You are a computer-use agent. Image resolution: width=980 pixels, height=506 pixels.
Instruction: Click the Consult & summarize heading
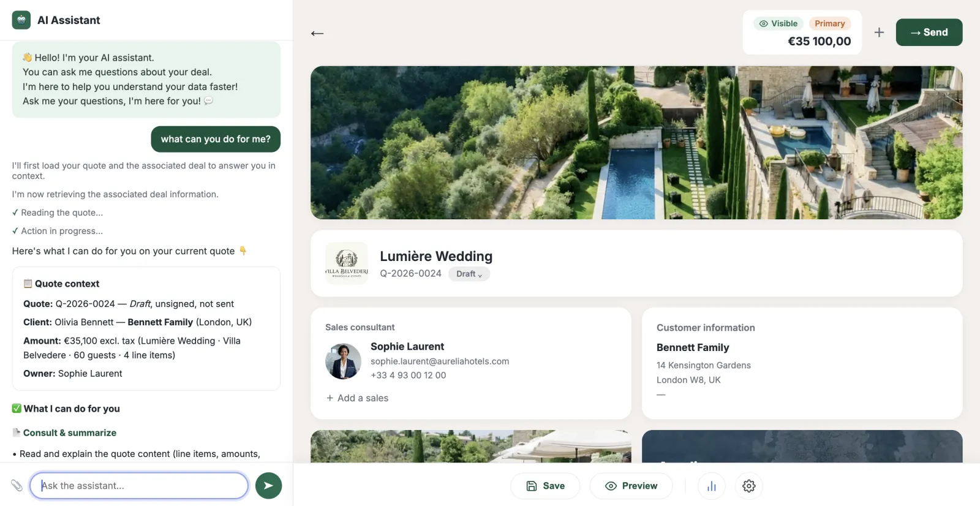(70, 432)
